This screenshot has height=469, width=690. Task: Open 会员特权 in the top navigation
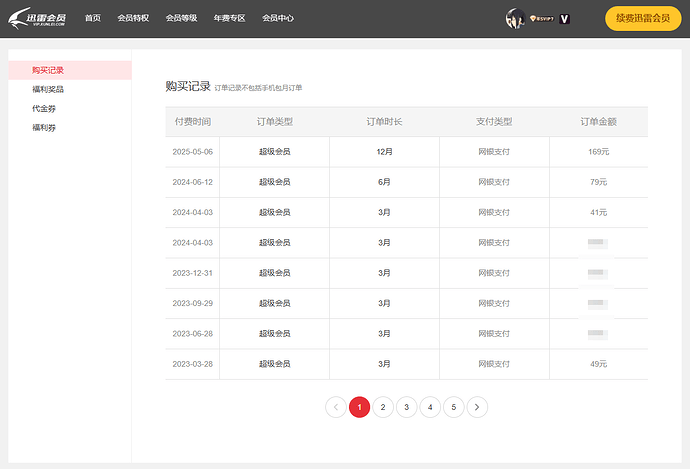[133, 18]
